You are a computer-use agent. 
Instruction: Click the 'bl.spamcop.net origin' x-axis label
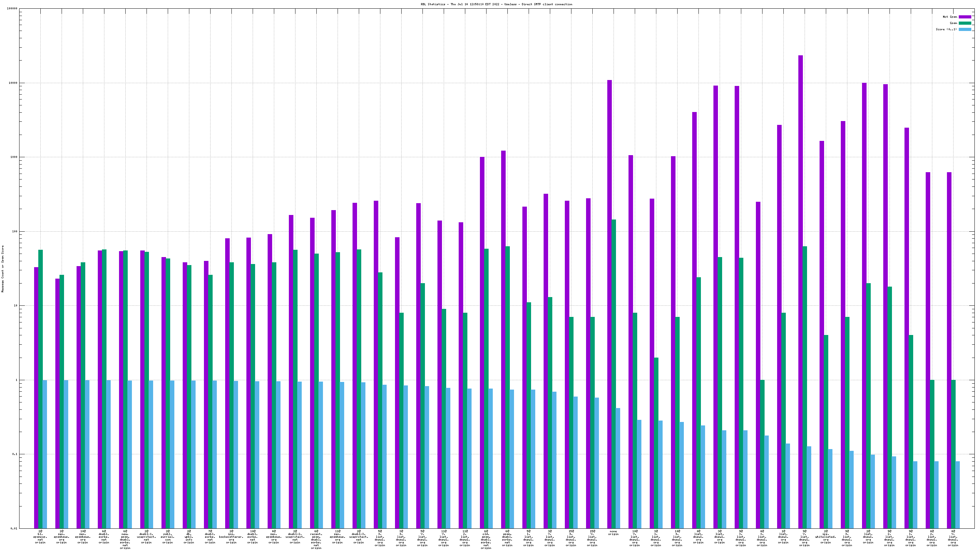(40, 536)
